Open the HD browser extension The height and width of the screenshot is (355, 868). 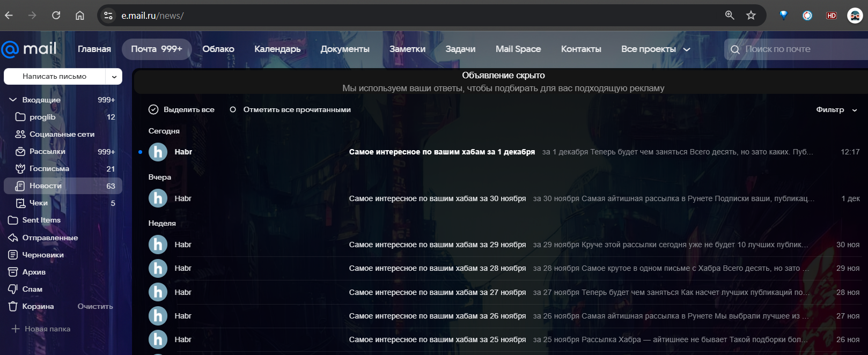coord(832,16)
